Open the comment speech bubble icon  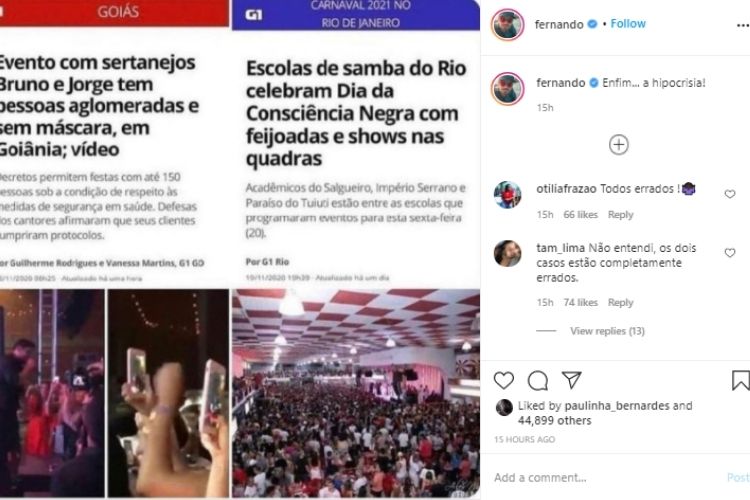(x=538, y=381)
